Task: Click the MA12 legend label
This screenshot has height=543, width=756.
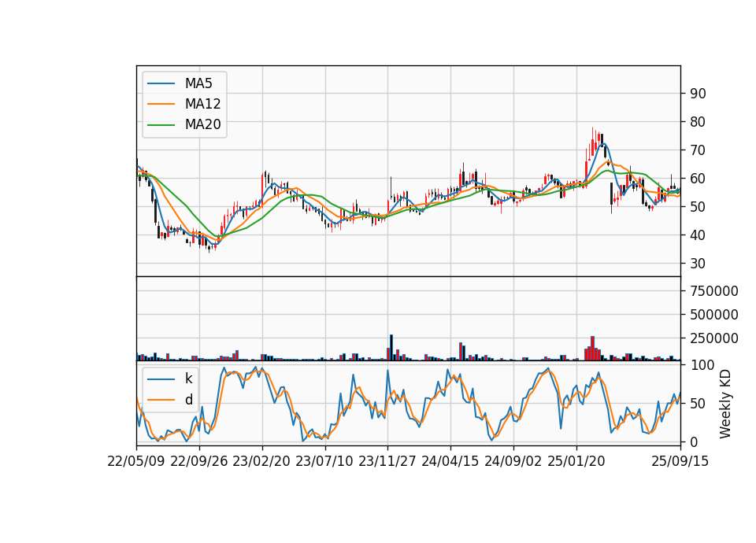Action: [x=202, y=104]
